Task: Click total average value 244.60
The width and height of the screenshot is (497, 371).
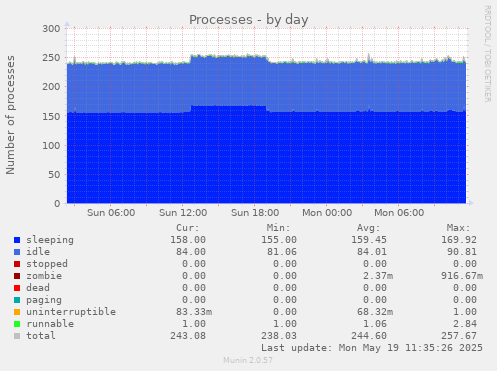Action: click(369, 336)
